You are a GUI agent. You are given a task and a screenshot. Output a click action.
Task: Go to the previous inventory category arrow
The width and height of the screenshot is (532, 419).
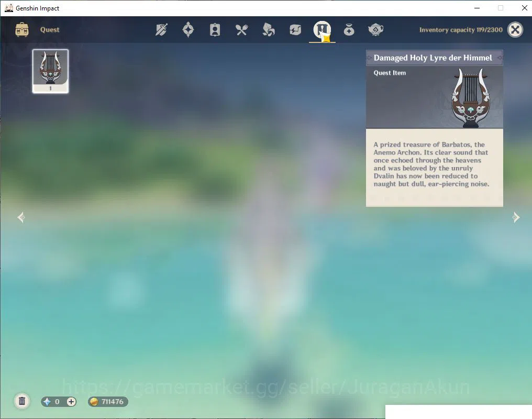21,217
